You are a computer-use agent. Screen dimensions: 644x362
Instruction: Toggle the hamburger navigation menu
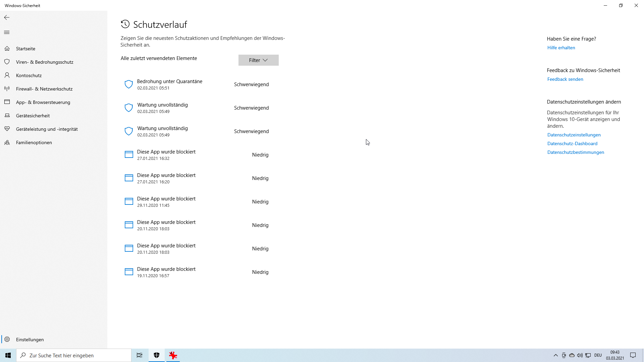coord(7,33)
